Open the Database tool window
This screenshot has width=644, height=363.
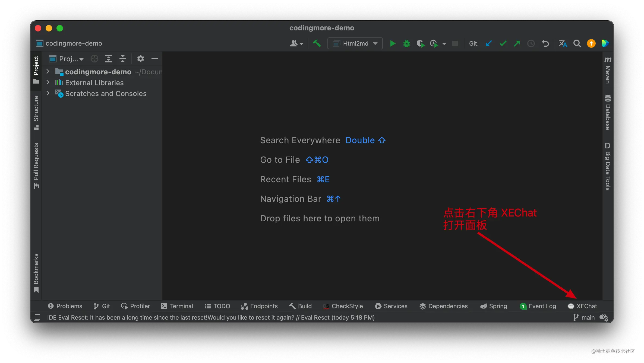(608, 112)
